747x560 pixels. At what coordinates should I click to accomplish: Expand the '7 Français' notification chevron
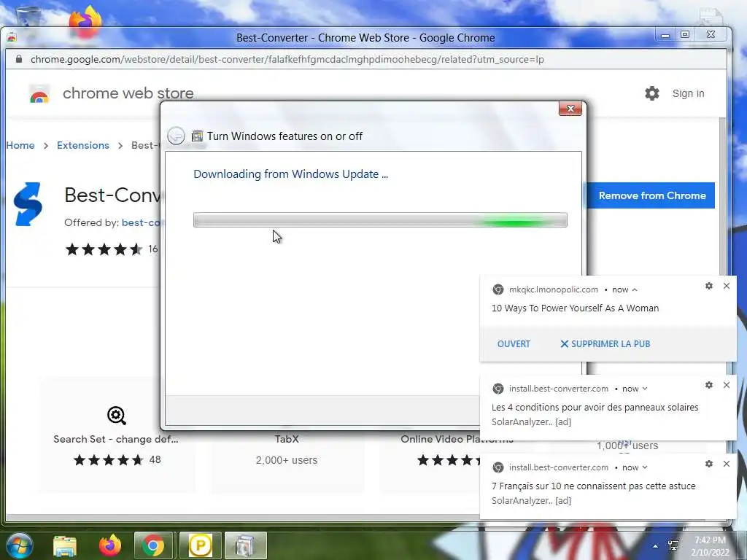point(645,467)
